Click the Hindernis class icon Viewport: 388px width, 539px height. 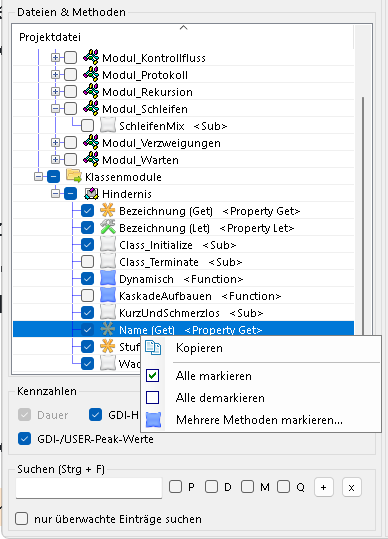click(91, 194)
